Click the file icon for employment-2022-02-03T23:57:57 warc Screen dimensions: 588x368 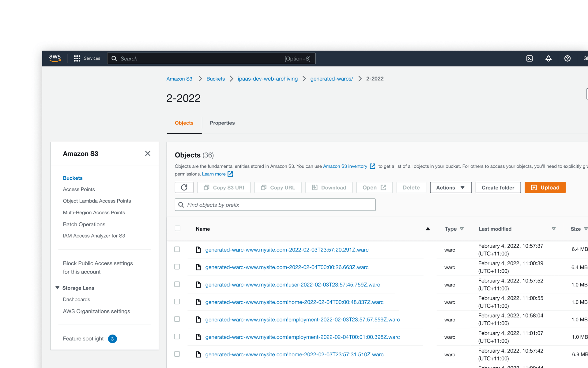(198, 320)
